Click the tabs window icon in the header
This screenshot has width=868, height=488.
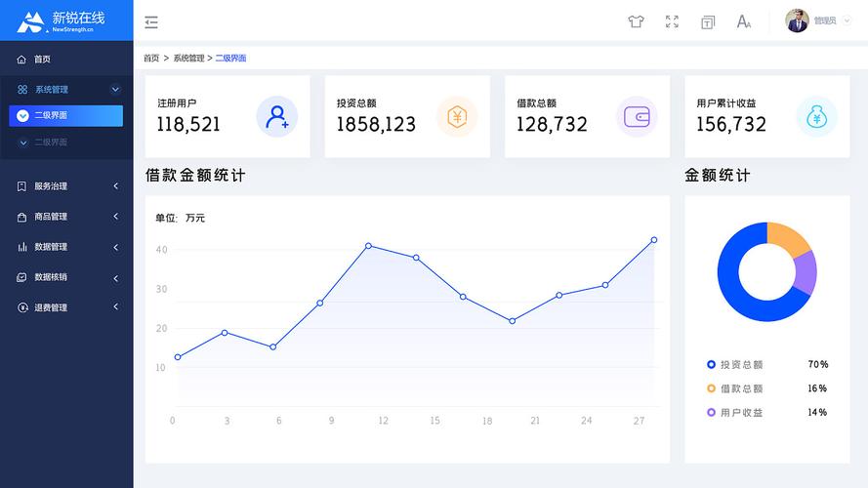(708, 22)
